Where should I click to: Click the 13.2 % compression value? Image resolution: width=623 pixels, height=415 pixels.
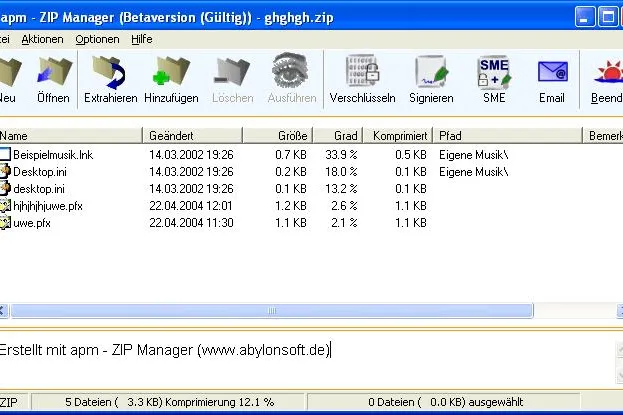pyautogui.click(x=341, y=189)
